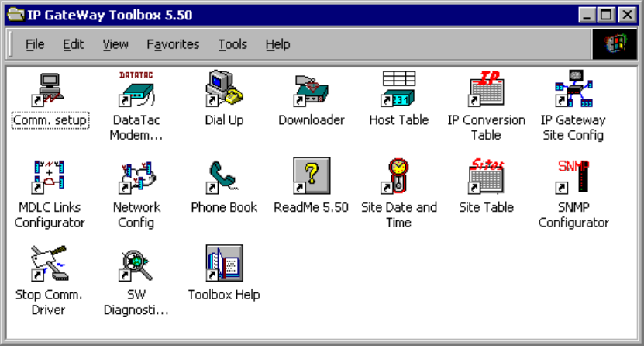Open the File menu
The width and height of the screenshot is (644, 346).
tap(35, 44)
